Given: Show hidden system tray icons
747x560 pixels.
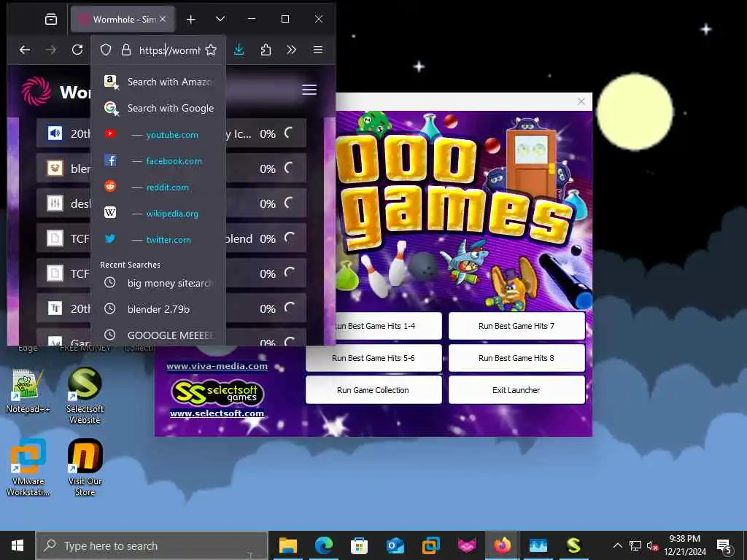Looking at the screenshot, I should tap(617, 545).
